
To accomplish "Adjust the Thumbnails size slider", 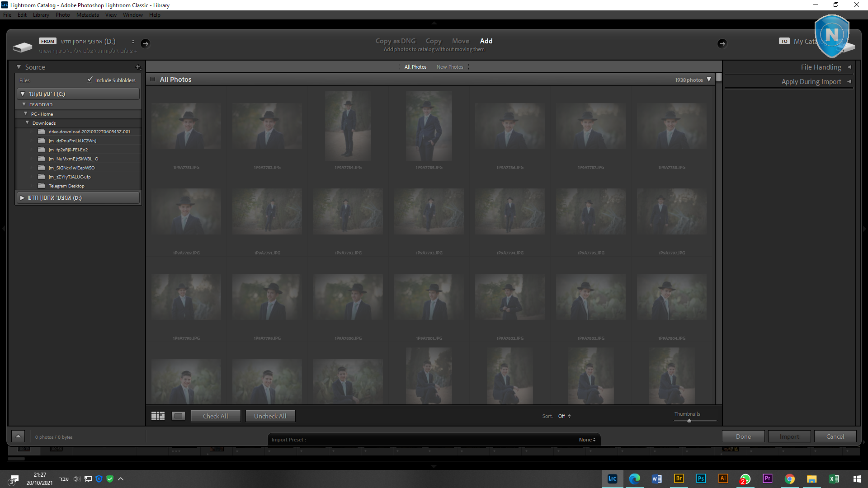I will (689, 421).
